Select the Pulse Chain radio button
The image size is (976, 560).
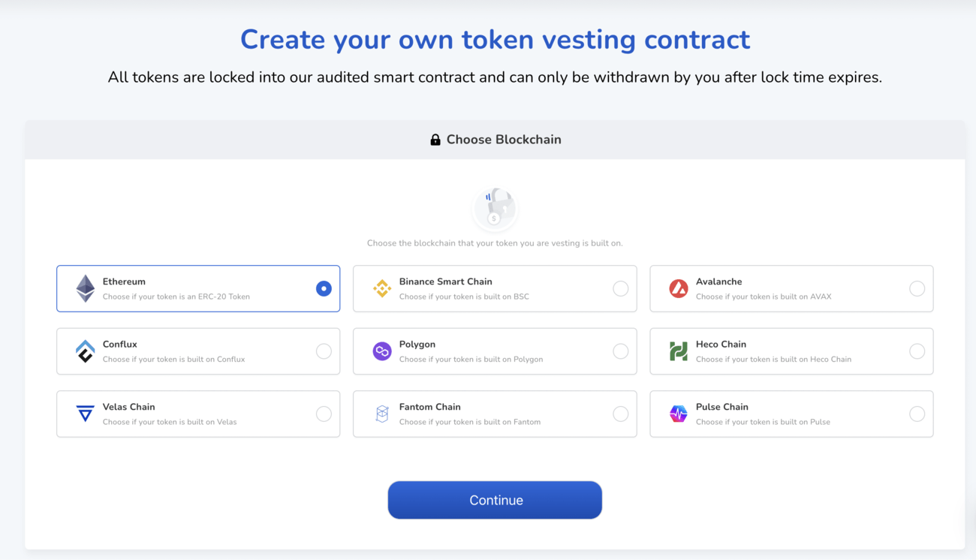pos(917,414)
